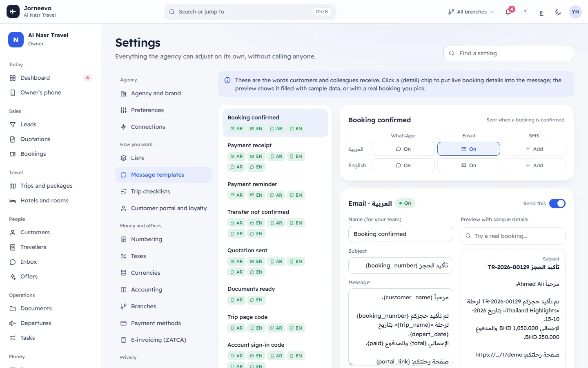588x368 pixels.
Task: Select the Documents ready template
Action: tap(275, 294)
